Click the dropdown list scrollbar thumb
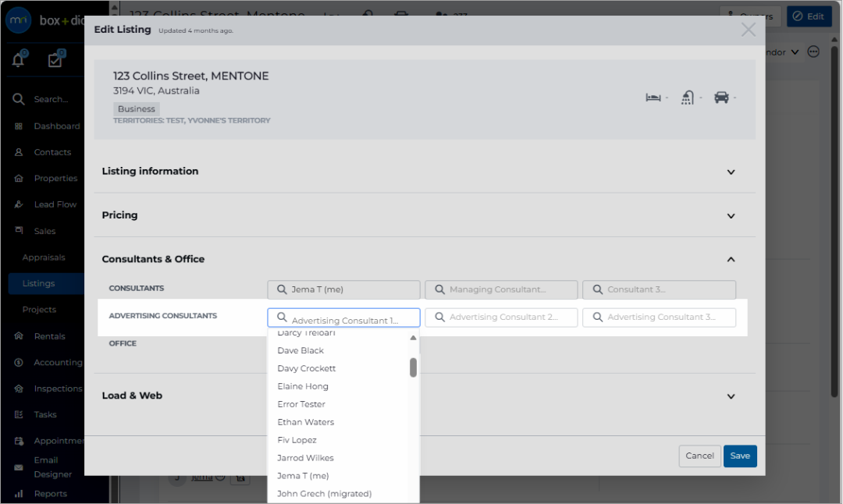The width and height of the screenshot is (843, 504). pos(413,367)
